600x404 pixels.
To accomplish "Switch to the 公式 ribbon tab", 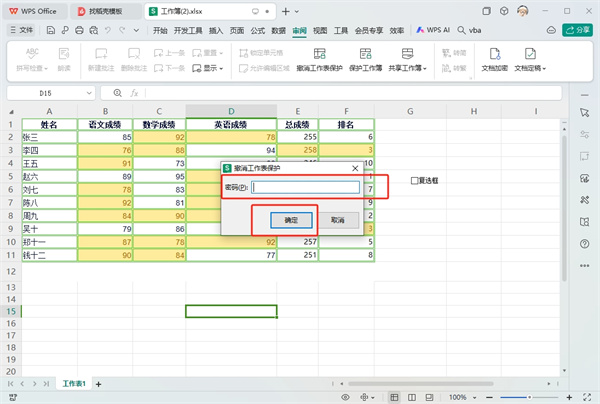I will click(257, 31).
